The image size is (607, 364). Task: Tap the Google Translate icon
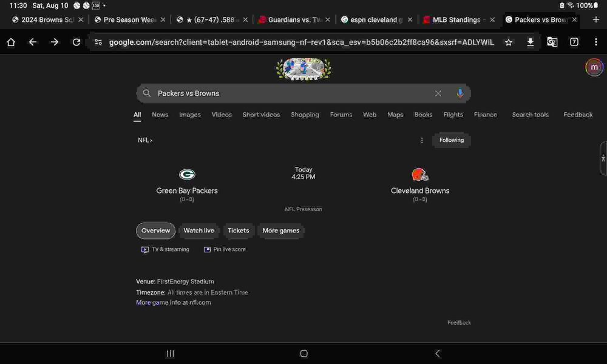pyautogui.click(x=552, y=42)
